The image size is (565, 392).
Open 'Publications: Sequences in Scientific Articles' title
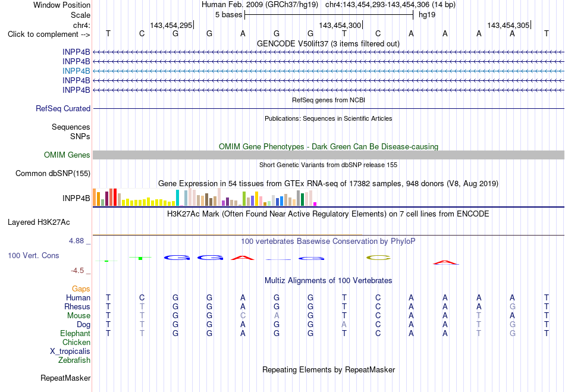point(328,118)
